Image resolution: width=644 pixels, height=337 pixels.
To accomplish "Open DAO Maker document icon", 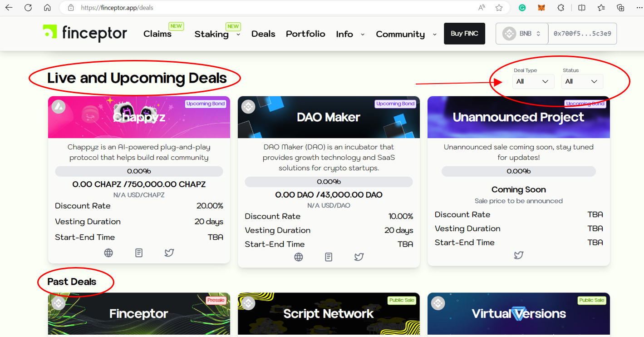I will 329,257.
